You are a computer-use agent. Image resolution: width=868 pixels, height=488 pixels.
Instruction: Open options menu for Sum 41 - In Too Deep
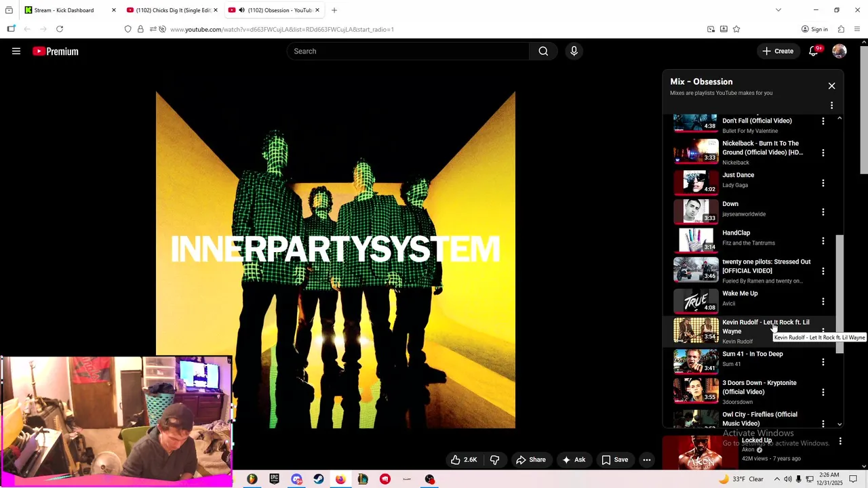[823, 362]
